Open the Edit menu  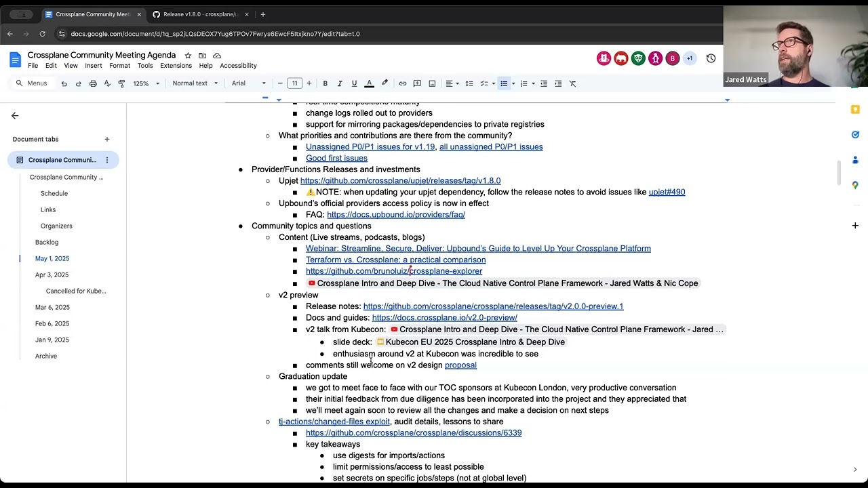point(51,66)
